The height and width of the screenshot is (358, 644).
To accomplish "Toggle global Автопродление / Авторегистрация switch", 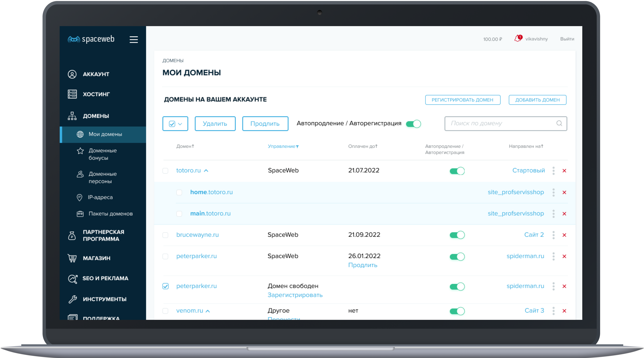I will 413,124.
